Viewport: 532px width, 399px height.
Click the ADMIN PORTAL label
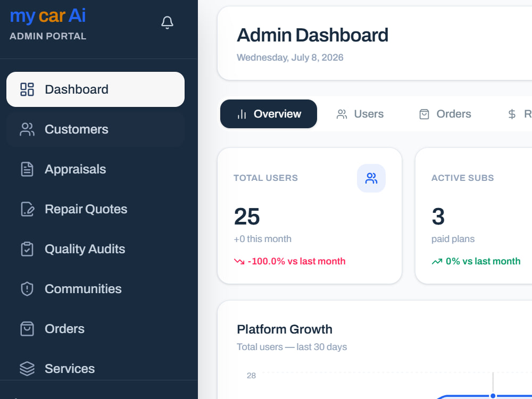coord(48,36)
